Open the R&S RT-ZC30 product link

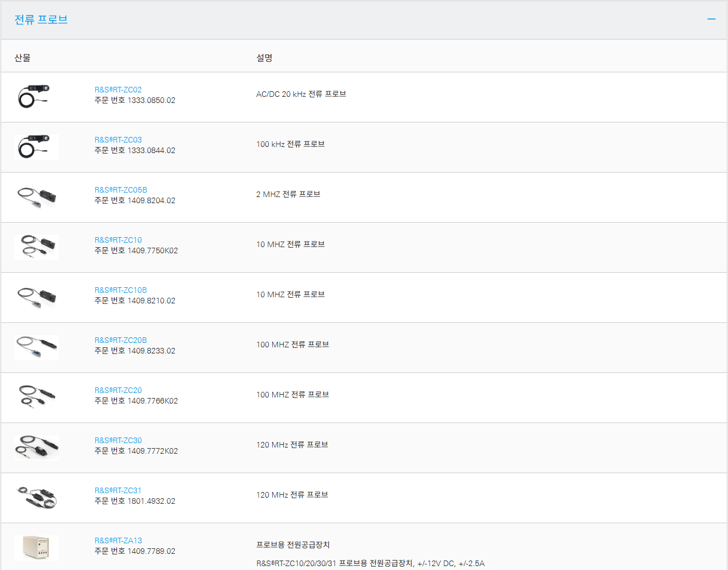click(118, 440)
